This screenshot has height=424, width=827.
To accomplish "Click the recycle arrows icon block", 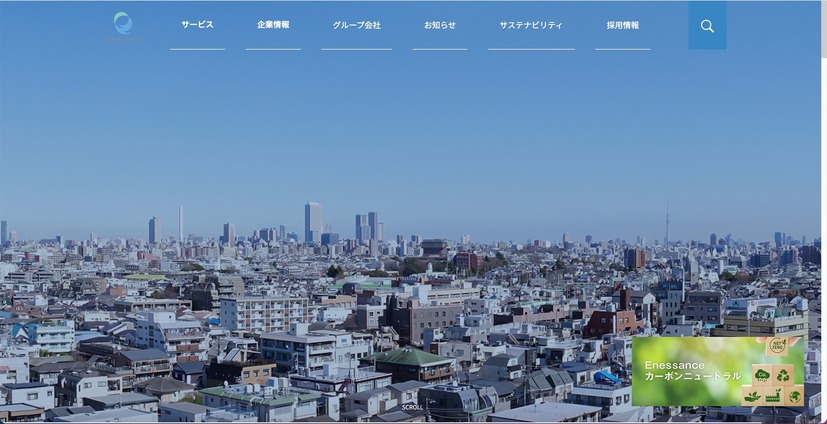I will [783, 374].
